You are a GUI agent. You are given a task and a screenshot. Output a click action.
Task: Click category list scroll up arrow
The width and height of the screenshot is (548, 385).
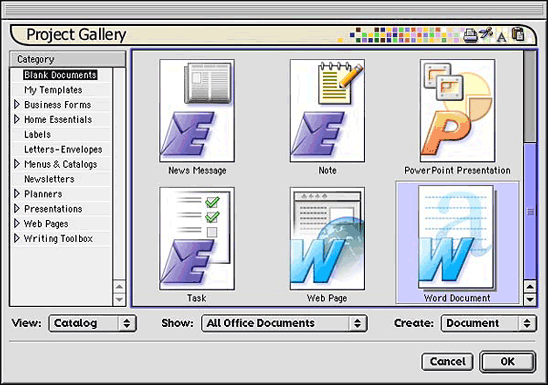click(119, 287)
